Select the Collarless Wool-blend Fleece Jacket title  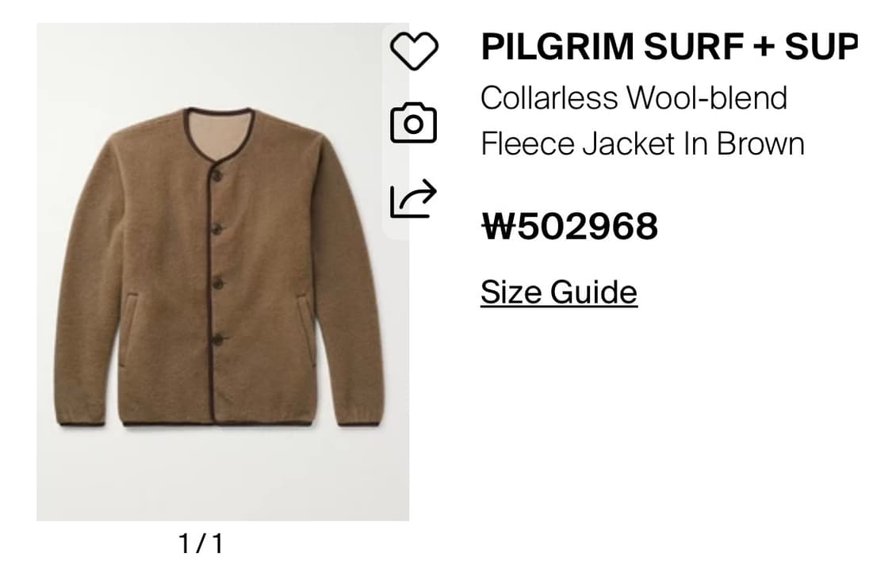coord(642,120)
